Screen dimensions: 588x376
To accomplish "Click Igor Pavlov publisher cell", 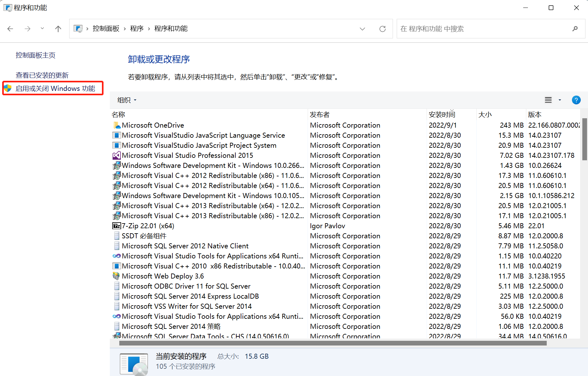I will (328, 226).
